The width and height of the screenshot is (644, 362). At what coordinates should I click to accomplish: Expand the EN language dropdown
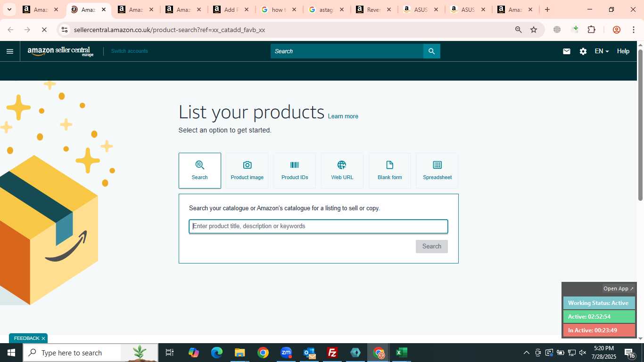click(602, 51)
